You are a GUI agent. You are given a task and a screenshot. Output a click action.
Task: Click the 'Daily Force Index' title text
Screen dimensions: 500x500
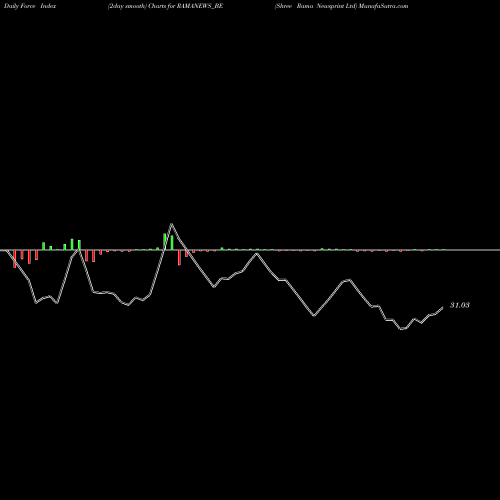click(x=30, y=6)
